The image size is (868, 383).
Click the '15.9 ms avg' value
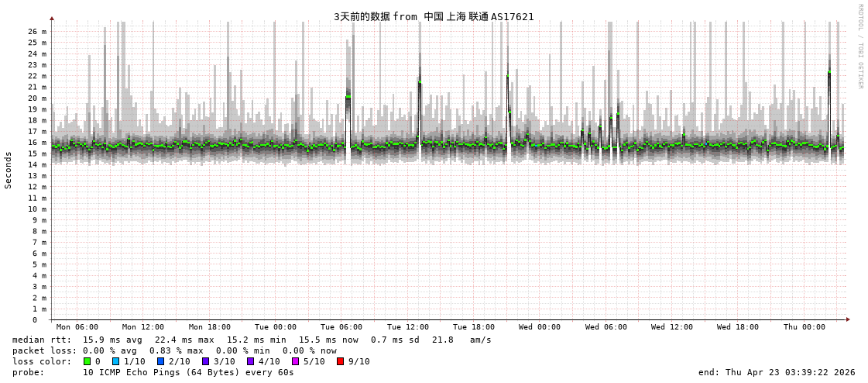112,340
